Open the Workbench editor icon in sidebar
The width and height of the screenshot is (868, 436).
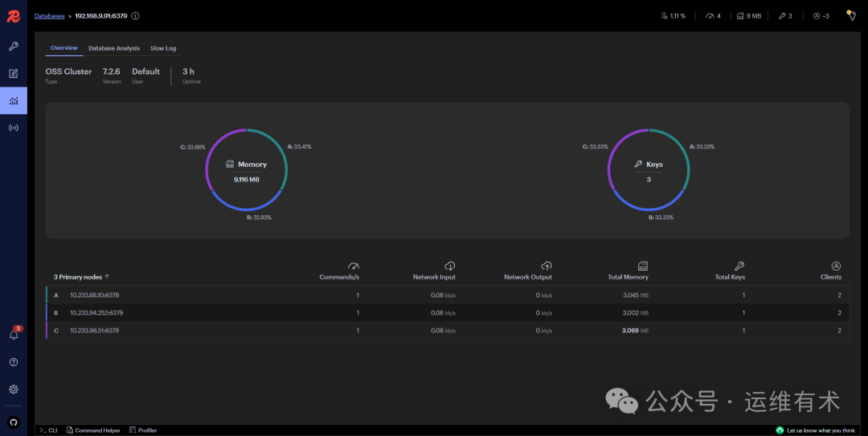[x=14, y=73]
